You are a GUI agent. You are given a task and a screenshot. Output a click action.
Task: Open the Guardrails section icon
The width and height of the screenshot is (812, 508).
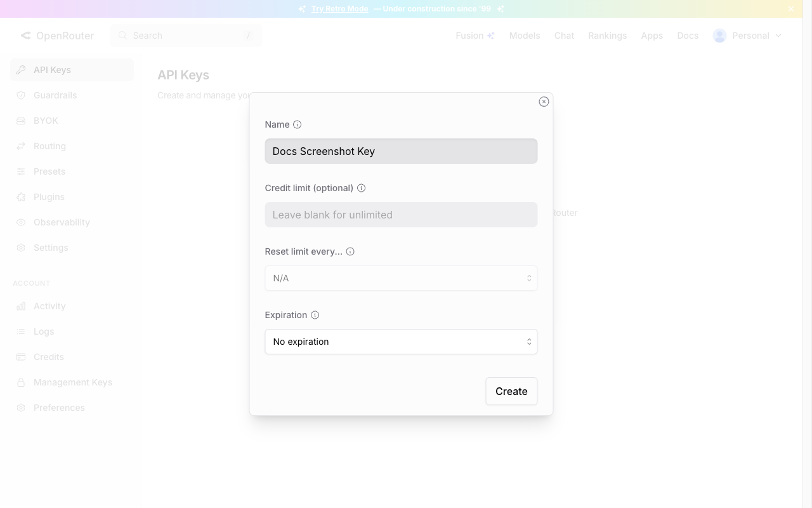21,95
